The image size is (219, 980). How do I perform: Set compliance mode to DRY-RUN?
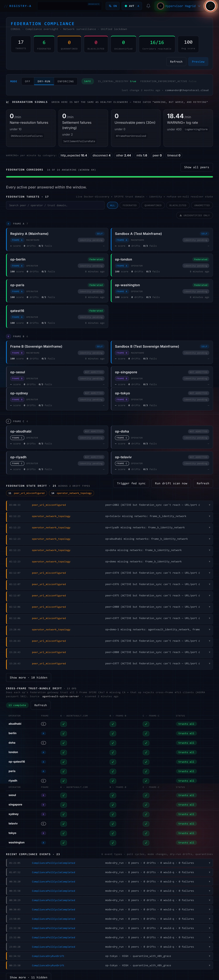pyautogui.click(x=44, y=81)
